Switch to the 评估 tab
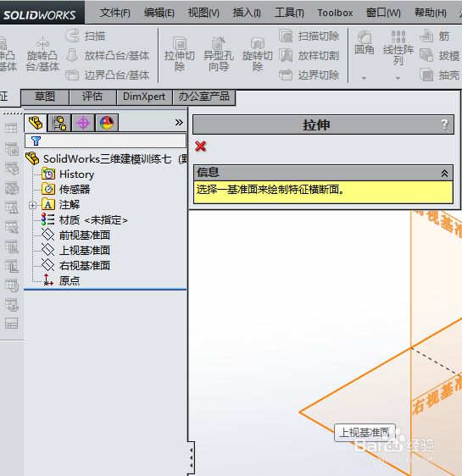The image size is (462, 476). pos(92,97)
